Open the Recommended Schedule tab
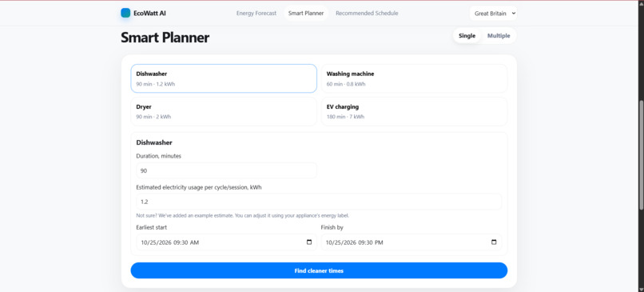Image resolution: width=644 pixels, height=292 pixels. pos(367,13)
